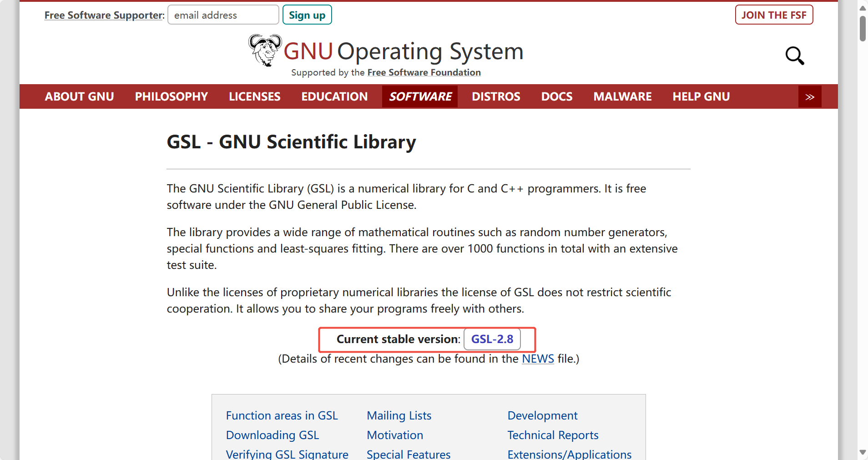Open the SOFTWARE menu item
Viewport: 868px width, 460px height.
tap(419, 96)
